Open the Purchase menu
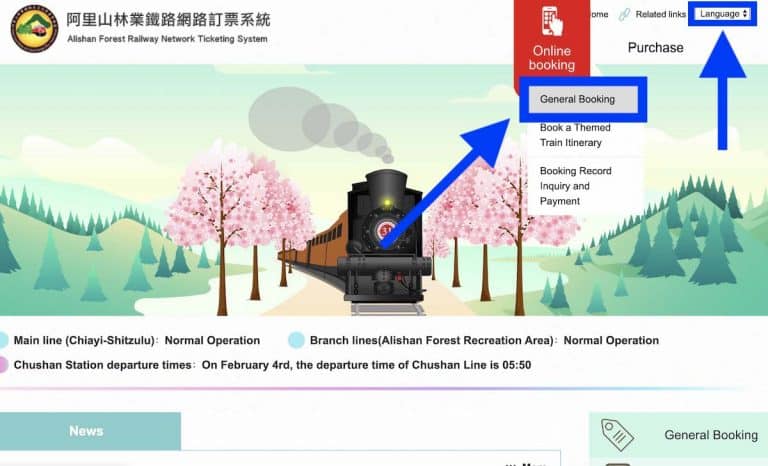 (x=655, y=48)
